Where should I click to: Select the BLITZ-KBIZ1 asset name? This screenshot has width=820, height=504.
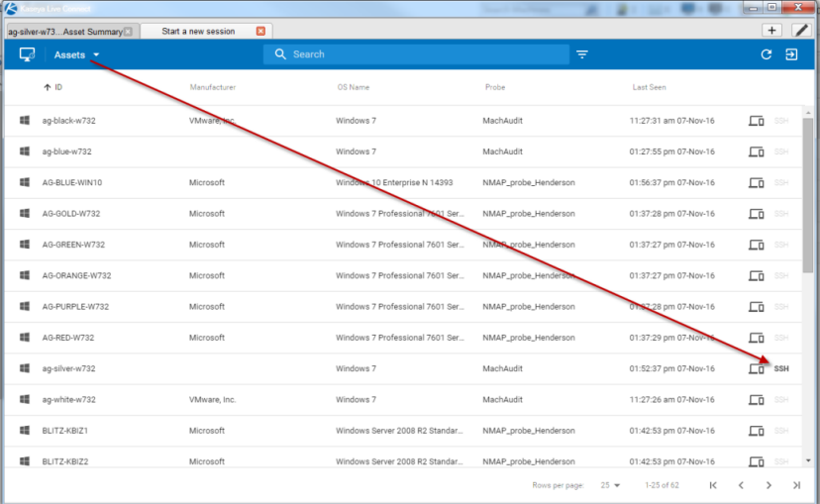point(65,431)
